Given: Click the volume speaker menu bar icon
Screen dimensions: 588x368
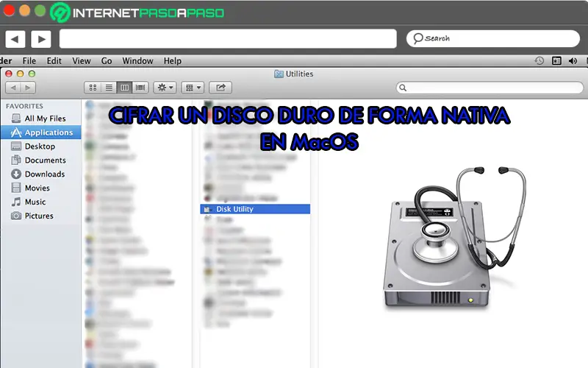Looking at the screenshot, I should coord(573,61).
